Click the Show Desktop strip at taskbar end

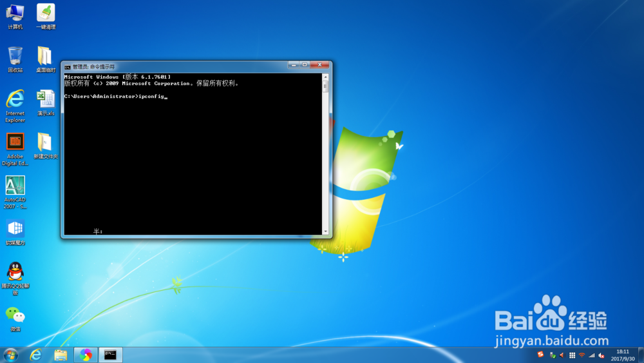tap(641, 355)
